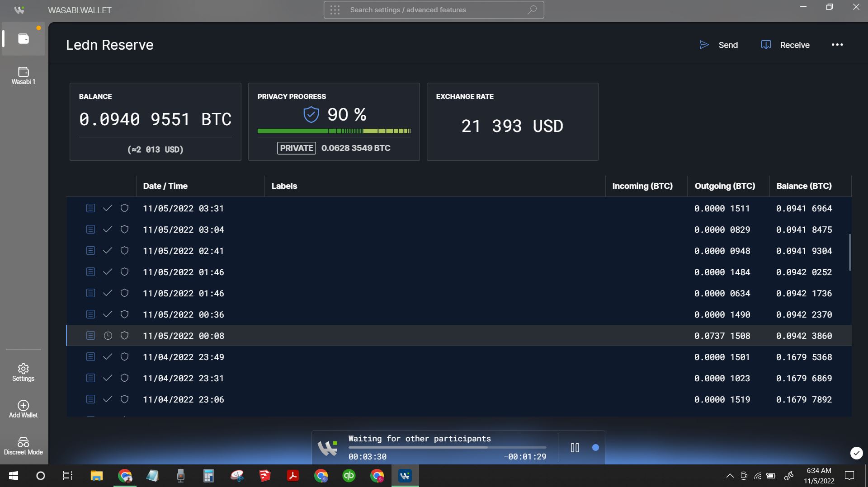Open the Windows Start menu

14,476
